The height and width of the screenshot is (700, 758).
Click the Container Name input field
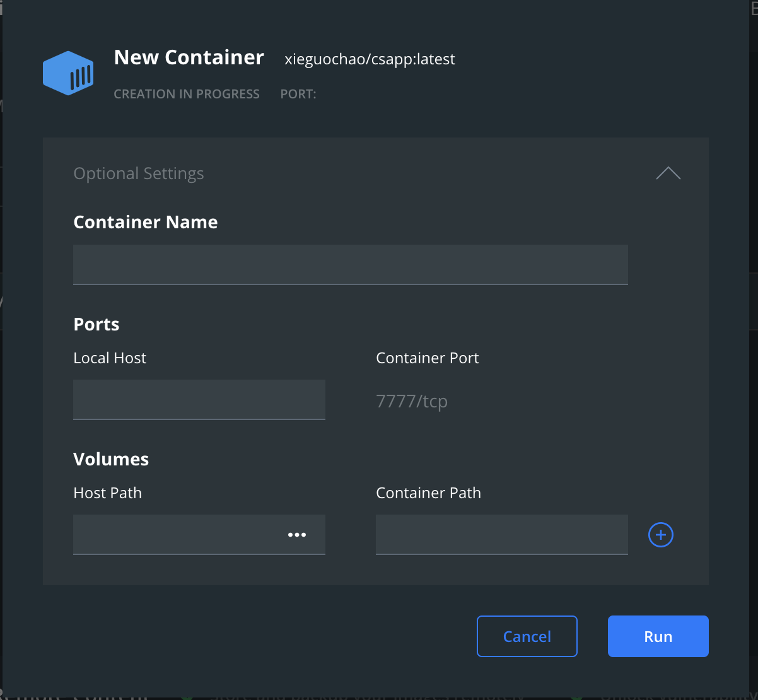point(350,264)
